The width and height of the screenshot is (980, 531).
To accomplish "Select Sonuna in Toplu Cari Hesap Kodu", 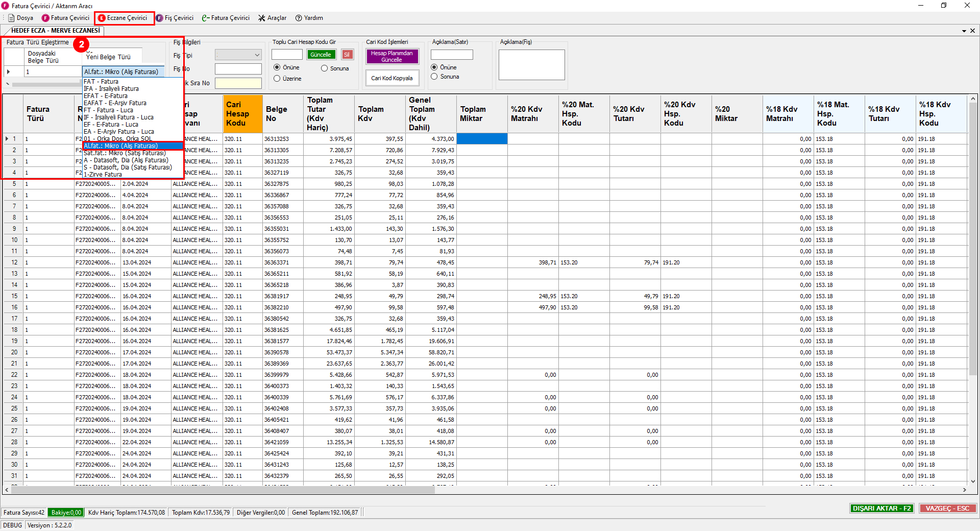I will [x=325, y=68].
